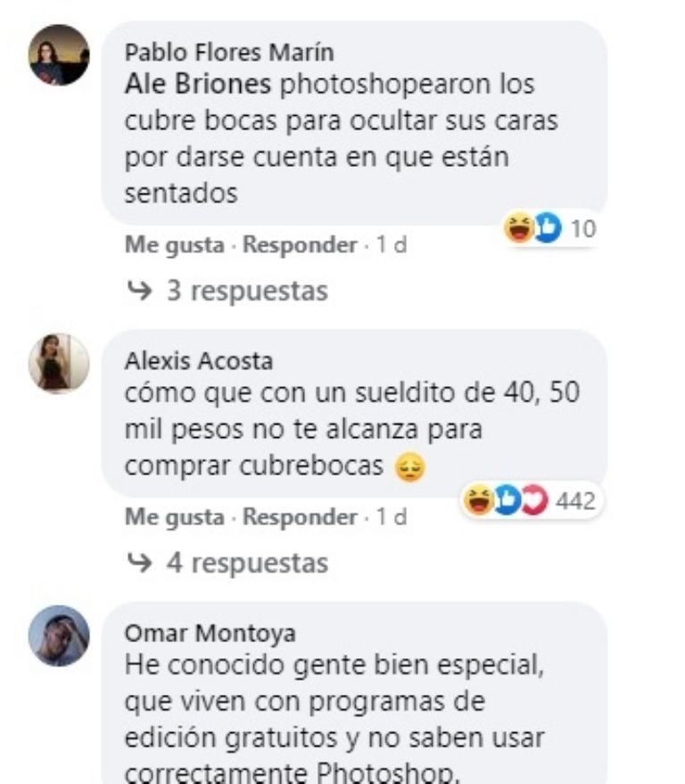Open Pablo Flores Marín's profile picture
The width and height of the screenshot is (685, 784).
pyautogui.click(x=59, y=55)
